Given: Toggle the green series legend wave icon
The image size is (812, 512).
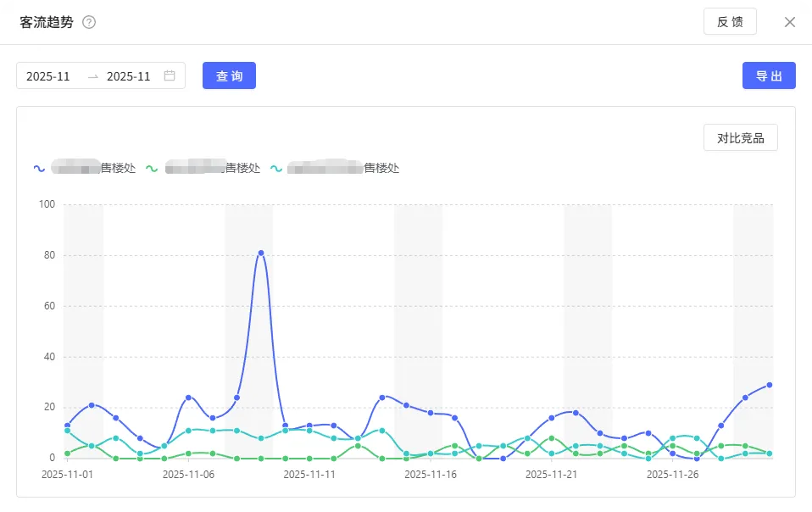Looking at the screenshot, I should point(152,169).
